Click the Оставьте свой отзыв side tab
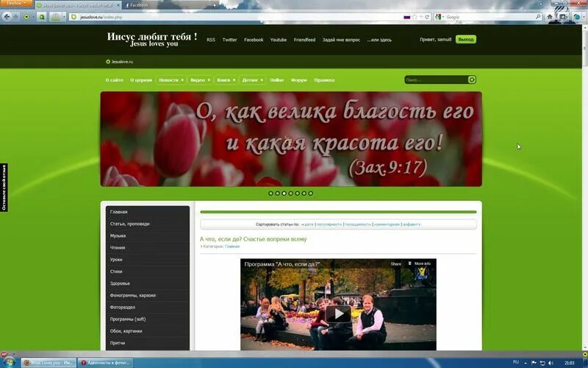The image size is (588, 368). click(x=4, y=188)
